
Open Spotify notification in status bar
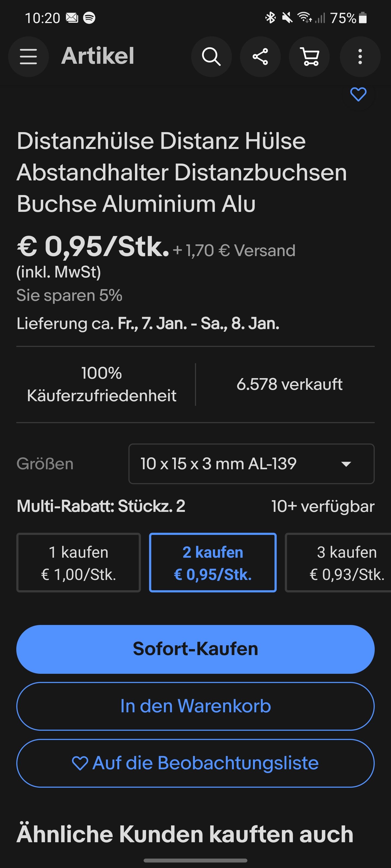click(x=89, y=18)
